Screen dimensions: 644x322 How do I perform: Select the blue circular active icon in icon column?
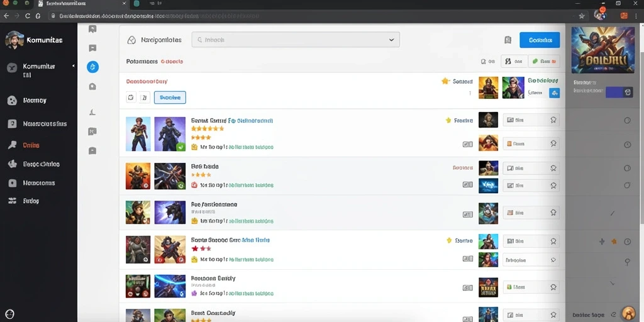(93, 67)
